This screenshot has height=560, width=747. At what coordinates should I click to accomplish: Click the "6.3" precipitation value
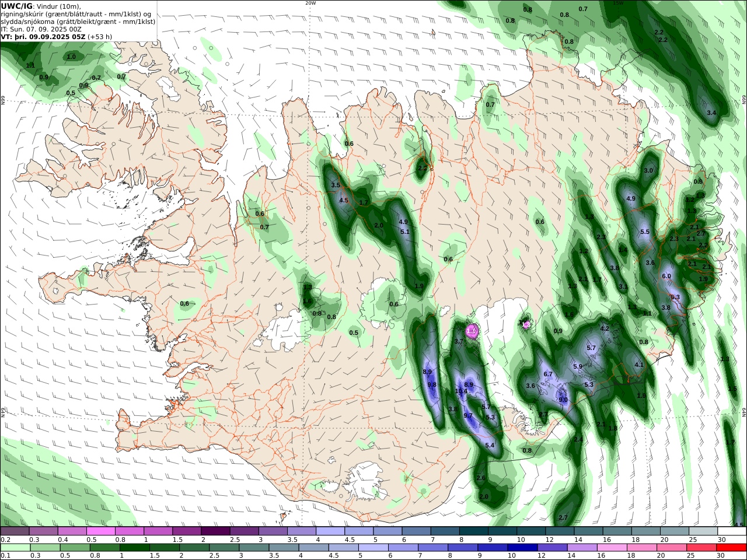[676, 297]
